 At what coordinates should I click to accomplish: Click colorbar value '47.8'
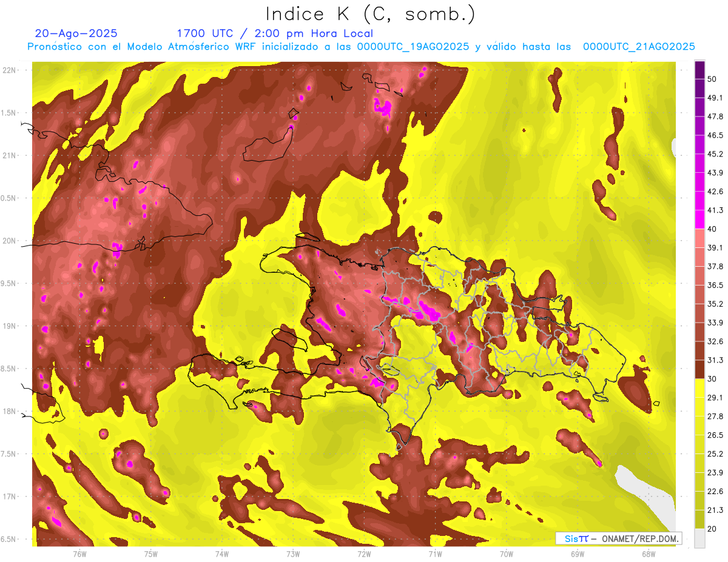[715, 116]
